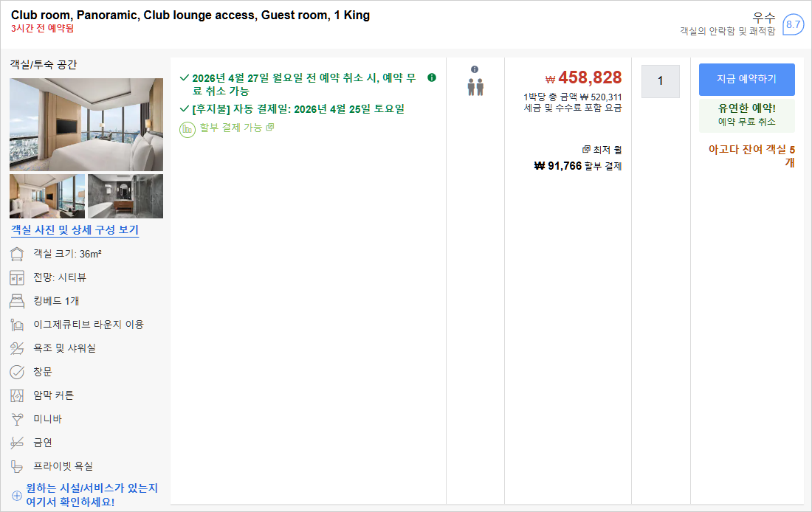This screenshot has width=812, height=512.
Task: Click the two-guest occupancy icon
Action: tap(475, 87)
